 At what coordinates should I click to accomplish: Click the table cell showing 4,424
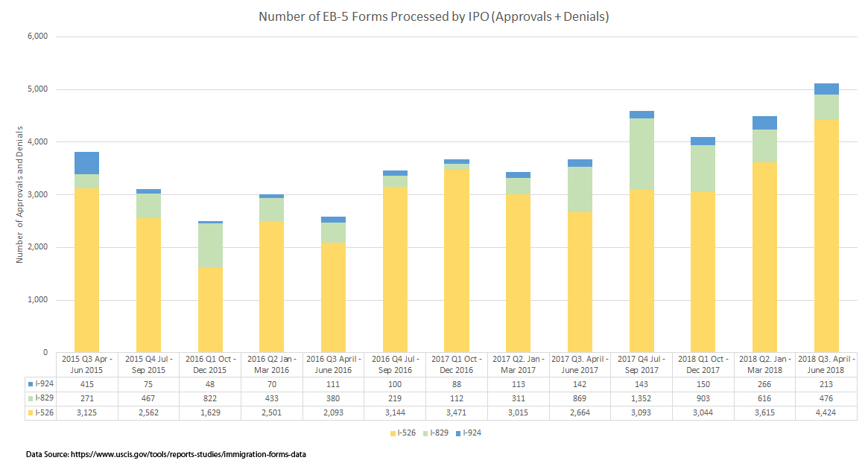826,414
